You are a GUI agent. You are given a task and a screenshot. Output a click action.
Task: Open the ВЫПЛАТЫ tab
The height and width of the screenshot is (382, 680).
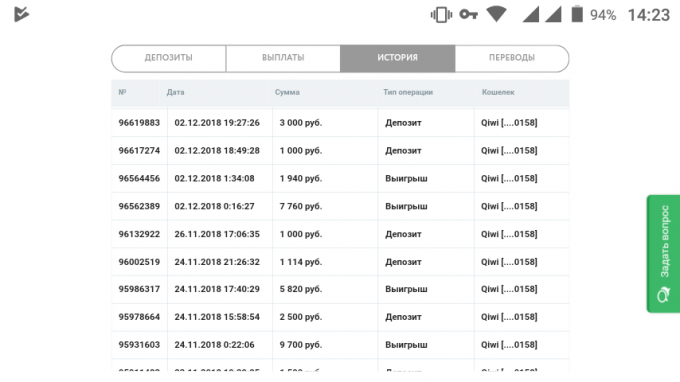[x=283, y=58]
